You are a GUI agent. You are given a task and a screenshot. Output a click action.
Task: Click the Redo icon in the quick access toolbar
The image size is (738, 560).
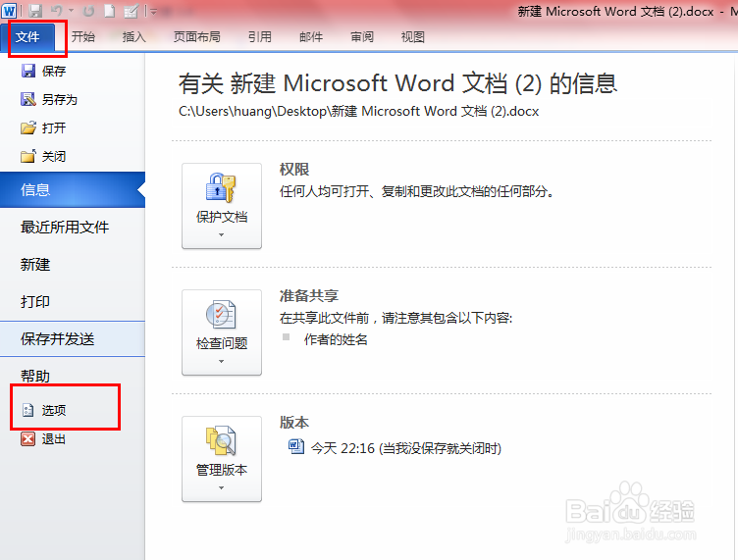click(89, 11)
